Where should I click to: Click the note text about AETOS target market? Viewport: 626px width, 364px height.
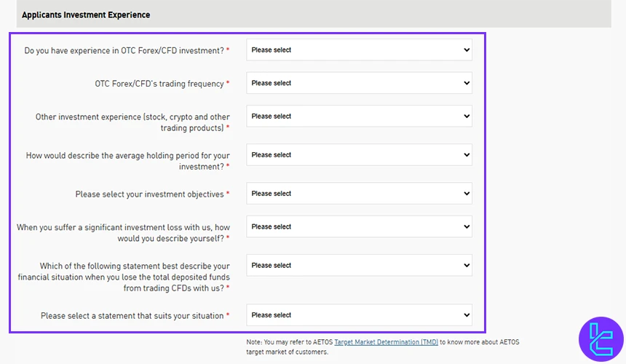click(382, 347)
